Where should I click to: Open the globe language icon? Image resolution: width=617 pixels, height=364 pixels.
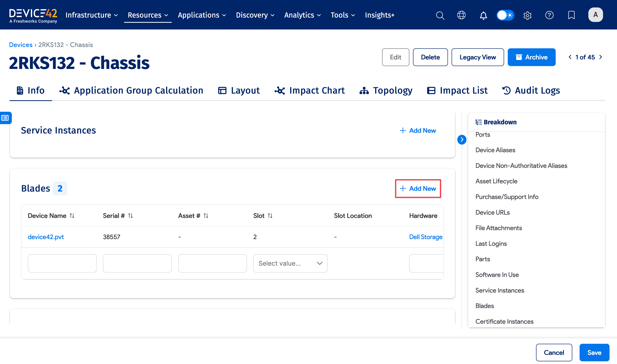(461, 15)
